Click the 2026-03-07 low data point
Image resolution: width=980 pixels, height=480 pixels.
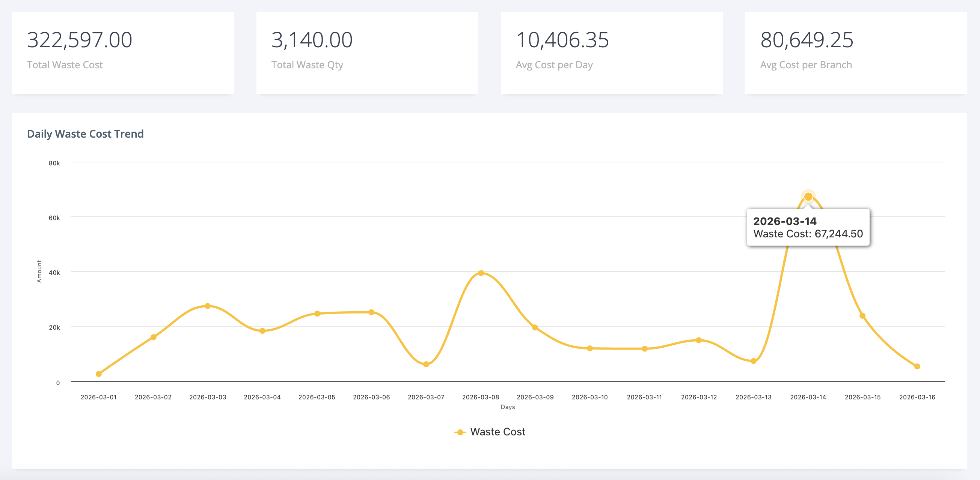[x=426, y=364]
